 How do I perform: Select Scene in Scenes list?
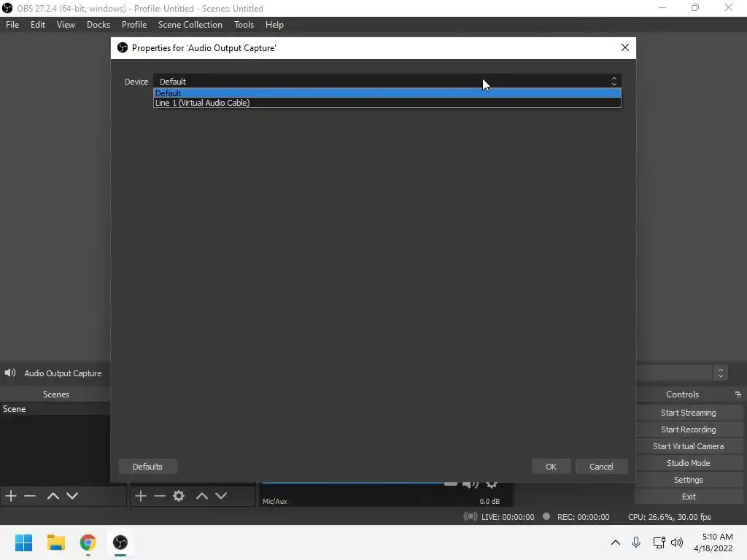pos(55,409)
